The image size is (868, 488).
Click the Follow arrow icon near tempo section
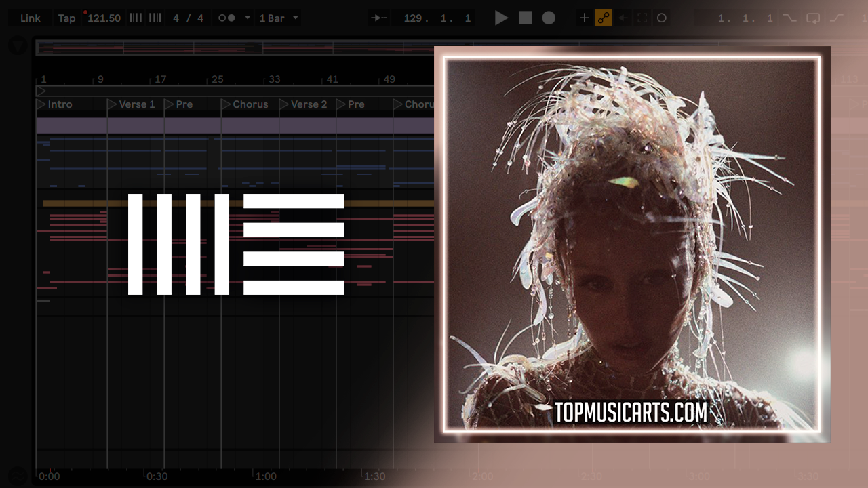pos(379,18)
